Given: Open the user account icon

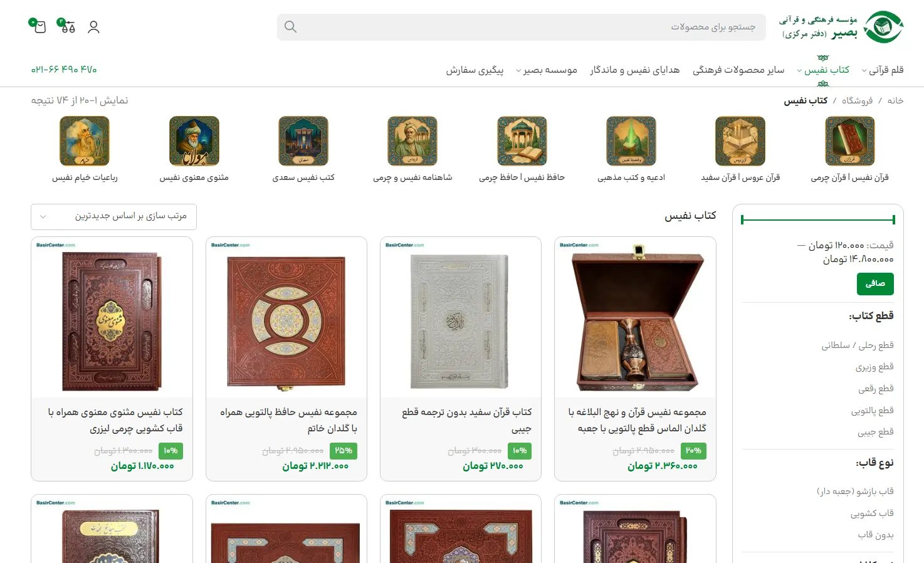Looking at the screenshot, I should 93,27.
